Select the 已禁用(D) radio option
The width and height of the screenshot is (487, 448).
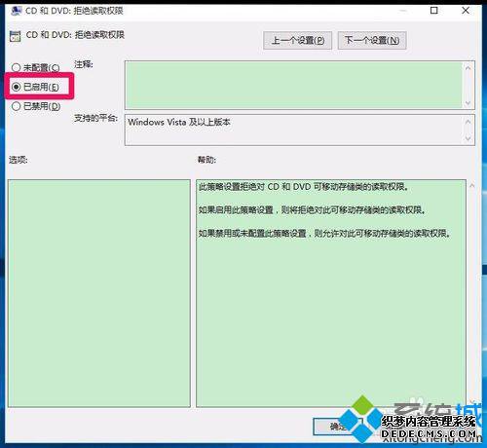(36, 106)
